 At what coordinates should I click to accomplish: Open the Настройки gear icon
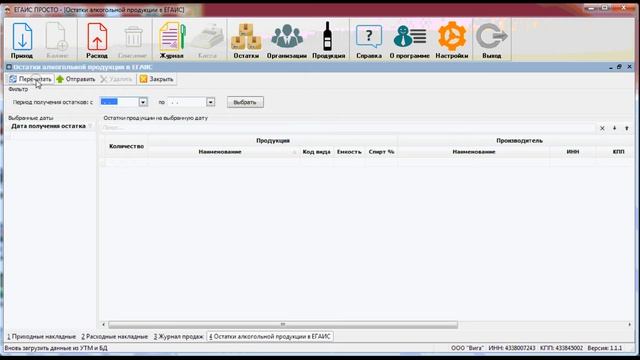tap(451, 40)
